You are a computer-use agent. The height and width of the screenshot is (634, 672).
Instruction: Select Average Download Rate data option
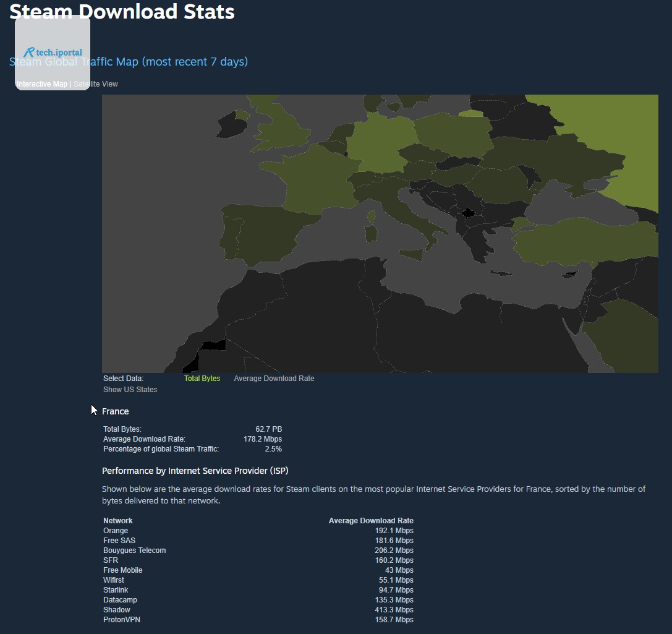click(274, 379)
